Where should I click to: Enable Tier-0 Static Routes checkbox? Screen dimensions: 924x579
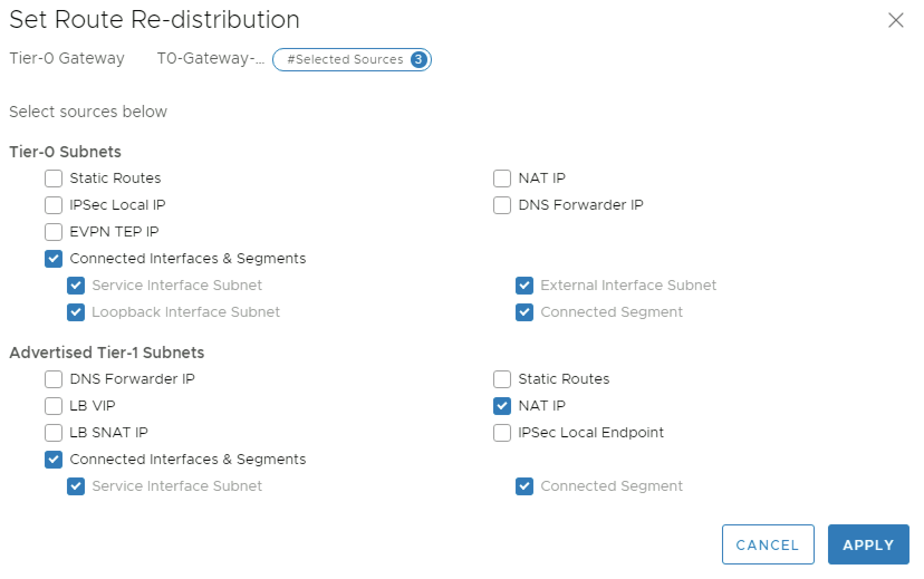[x=54, y=178]
